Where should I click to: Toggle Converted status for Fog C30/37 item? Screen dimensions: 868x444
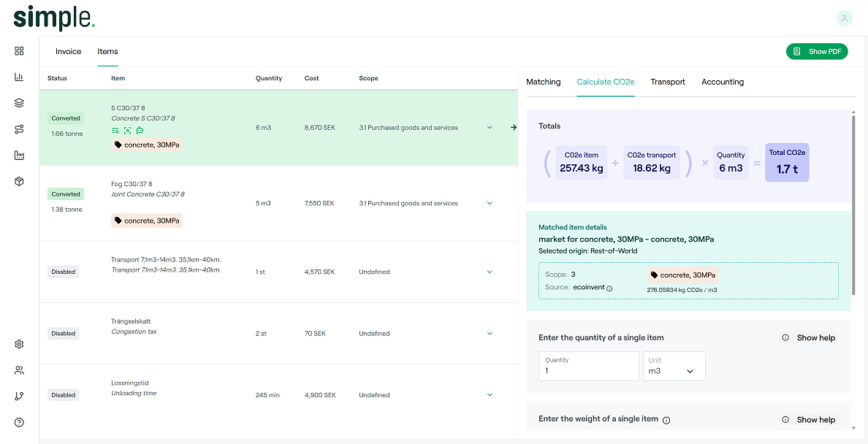(65, 194)
